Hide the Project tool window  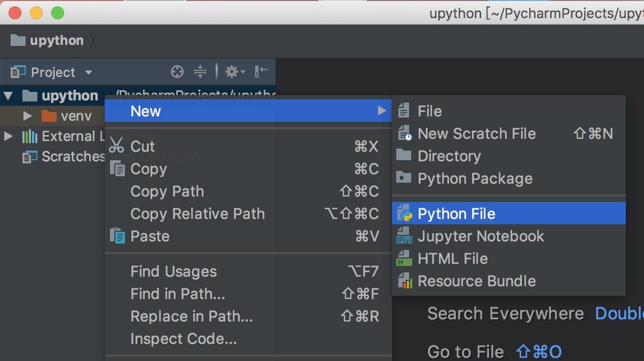260,71
